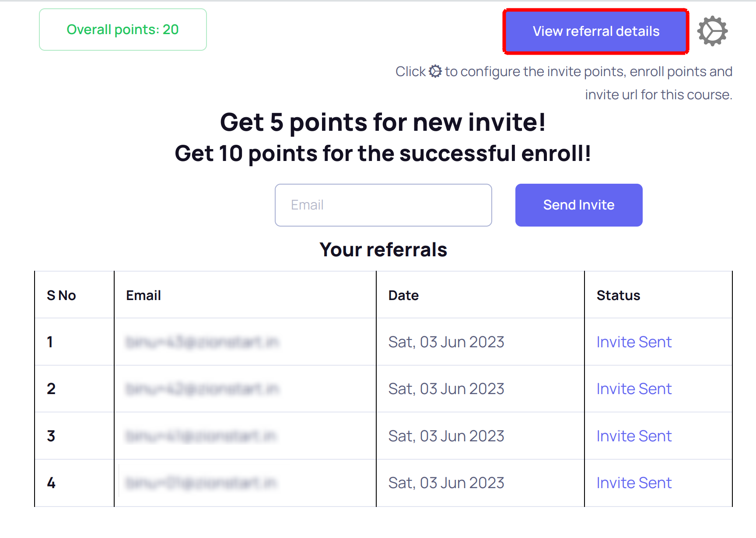Select the S No column header
The image size is (756, 538).
[x=61, y=296]
